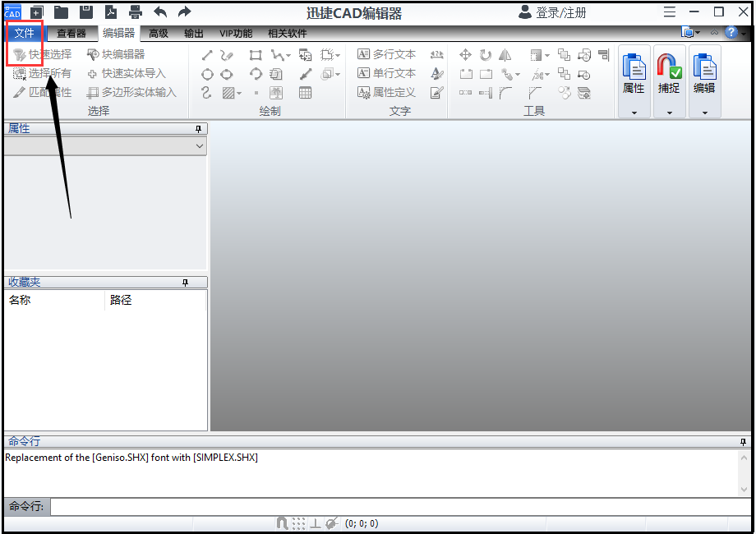Switch to the VIP功能 tab

pyautogui.click(x=236, y=33)
